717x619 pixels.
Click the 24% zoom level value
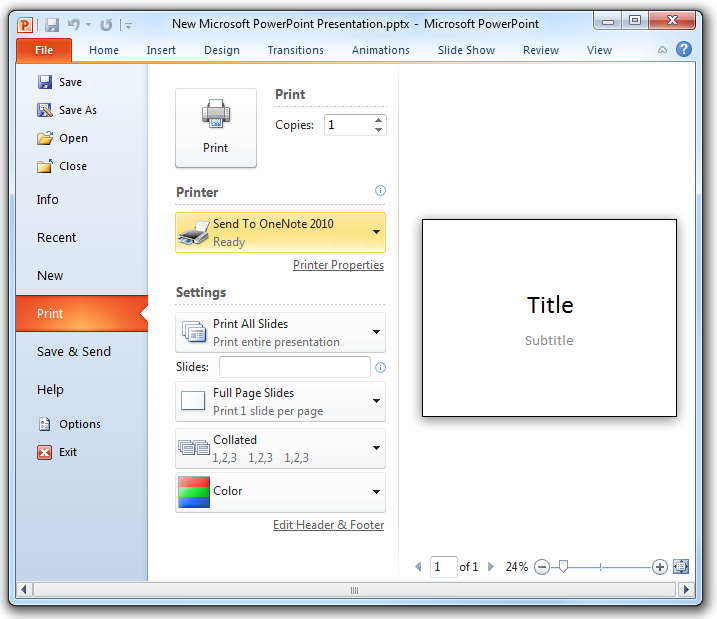pos(517,567)
